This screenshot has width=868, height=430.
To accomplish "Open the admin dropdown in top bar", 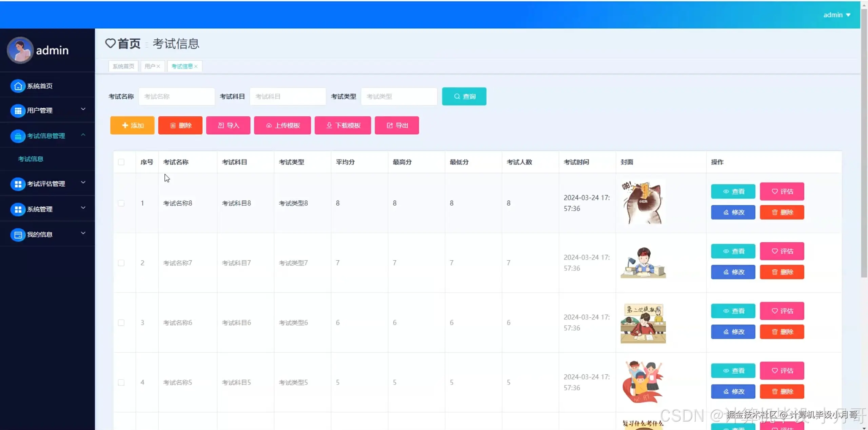I will [837, 15].
